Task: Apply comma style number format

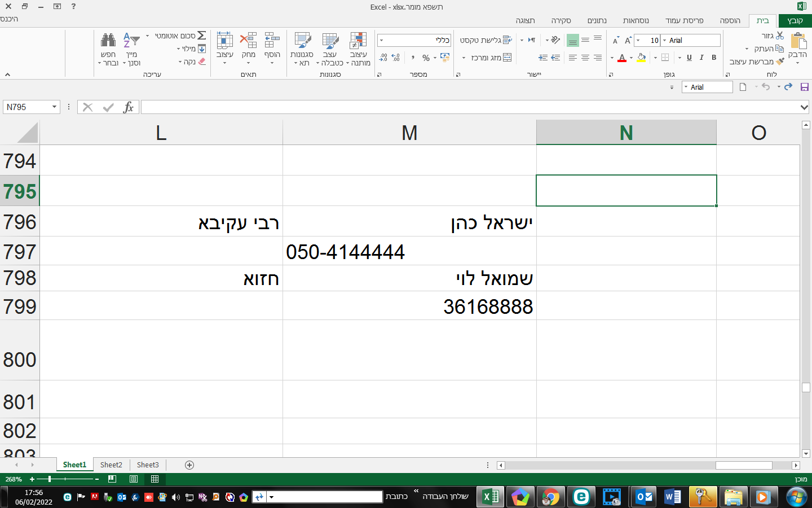Action: click(x=413, y=58)
